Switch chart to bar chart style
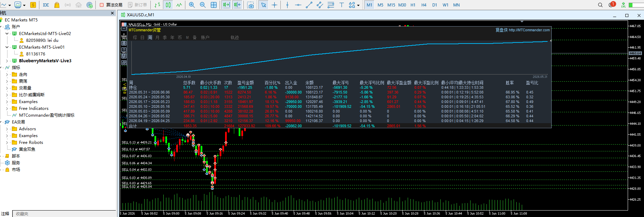Viewport: 644px width, 217px height. (x=157, y=5)
